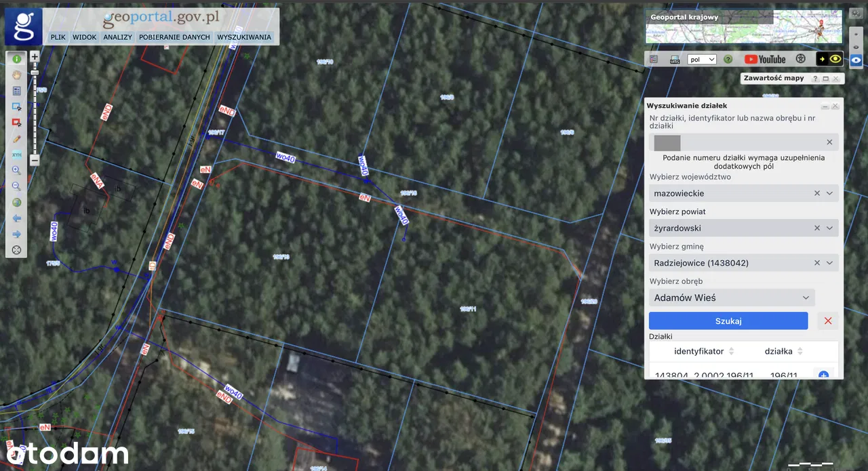Click the zoom slider plus button

click(x=35, y=57)
